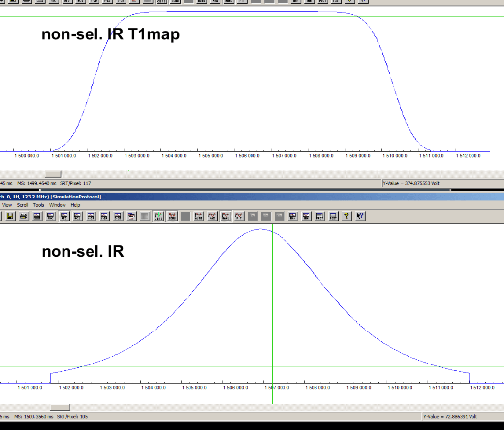The width and height of the screenshot is (504, 430).
Task: Show the Y-GR gradient channel
Action: [x=105, y=216]
